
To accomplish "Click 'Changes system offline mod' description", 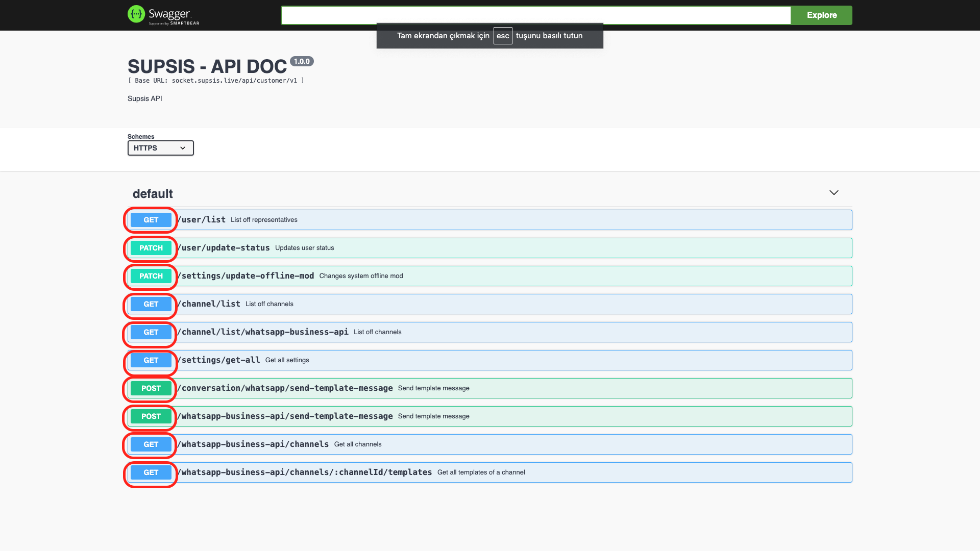I will (x=361, y=276).
